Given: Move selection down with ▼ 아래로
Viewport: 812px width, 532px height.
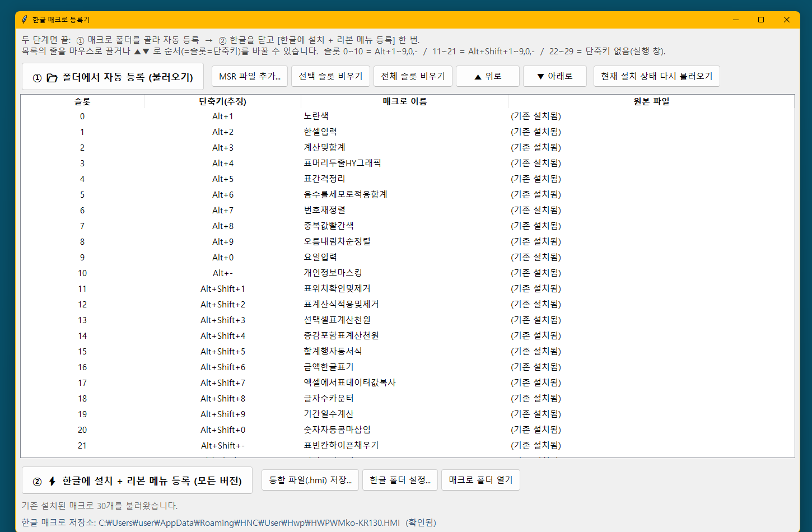Looking at the screenshot, I should [x=555, y=76].
